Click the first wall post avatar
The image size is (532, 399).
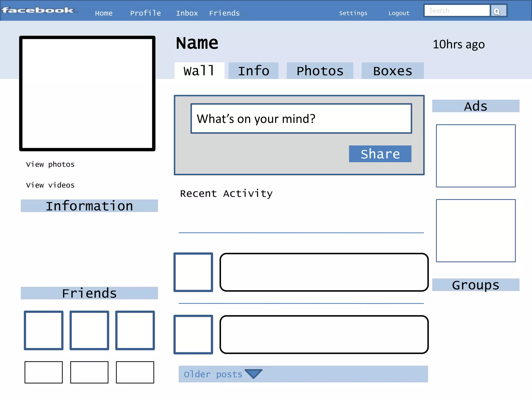click(x=193, y=272)
